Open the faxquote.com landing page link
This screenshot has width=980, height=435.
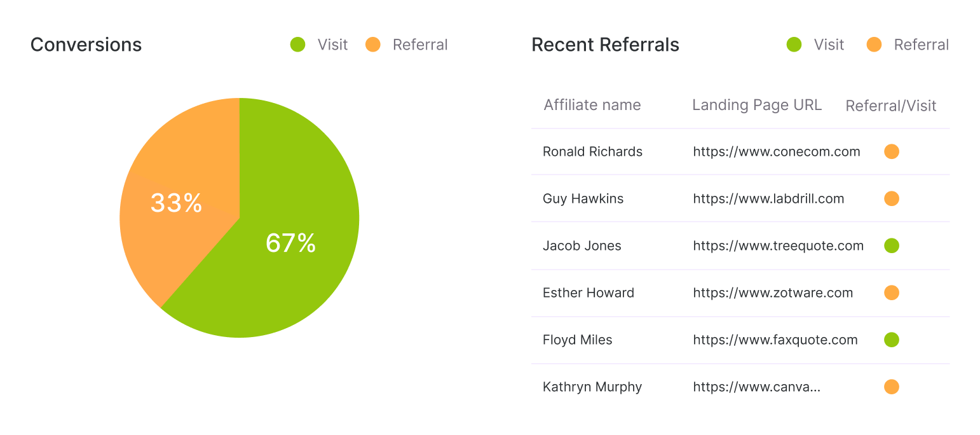click(x=775, y=340)
